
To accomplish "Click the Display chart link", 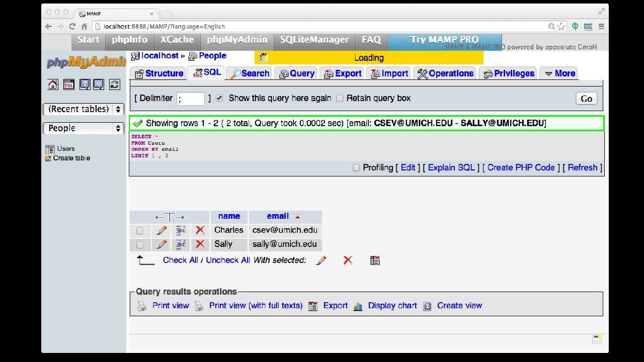I will click(x=392, y=306).
